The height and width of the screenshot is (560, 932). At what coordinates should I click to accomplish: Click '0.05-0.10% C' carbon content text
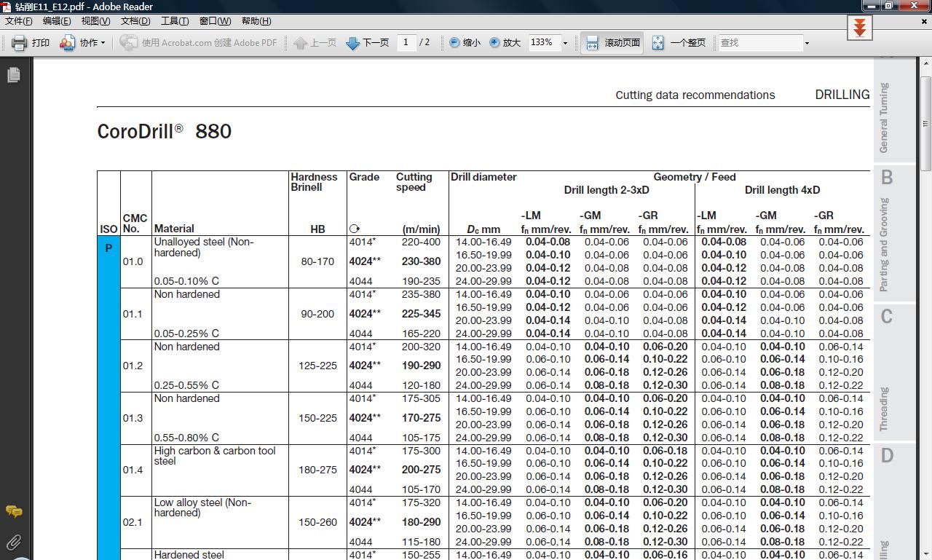[186, 281]
